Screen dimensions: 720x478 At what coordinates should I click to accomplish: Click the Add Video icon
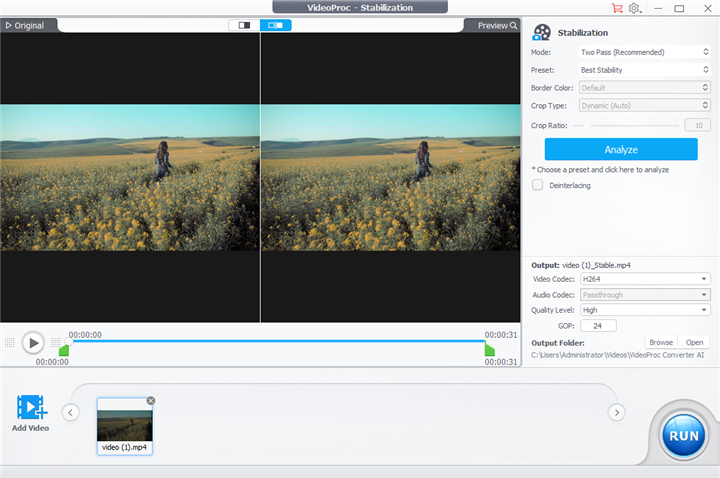click(x=31, y=407)
